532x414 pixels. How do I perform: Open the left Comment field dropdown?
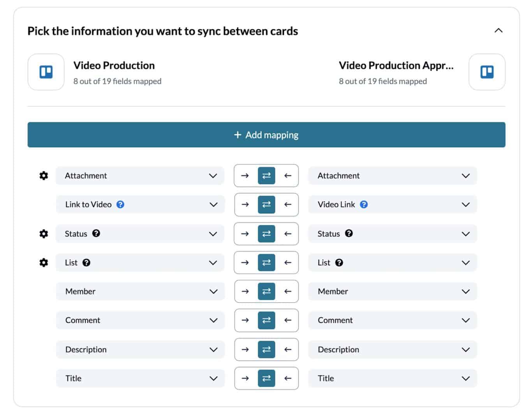click(140, 320)
